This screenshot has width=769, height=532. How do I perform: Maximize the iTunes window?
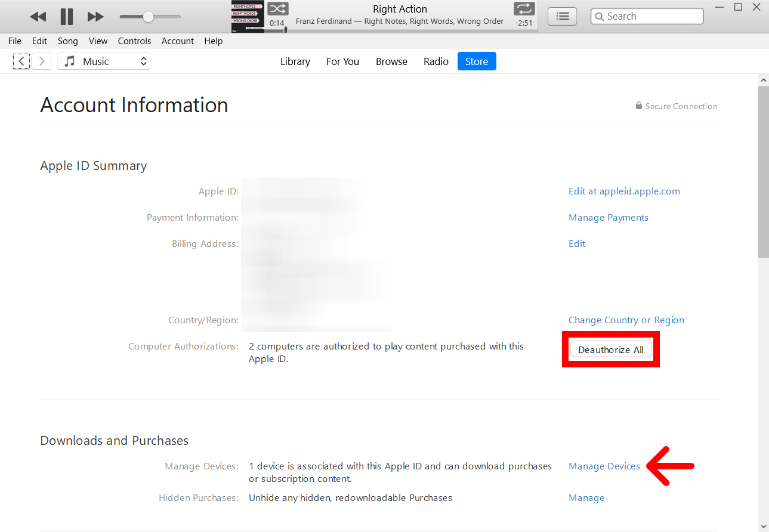point(738,7)
